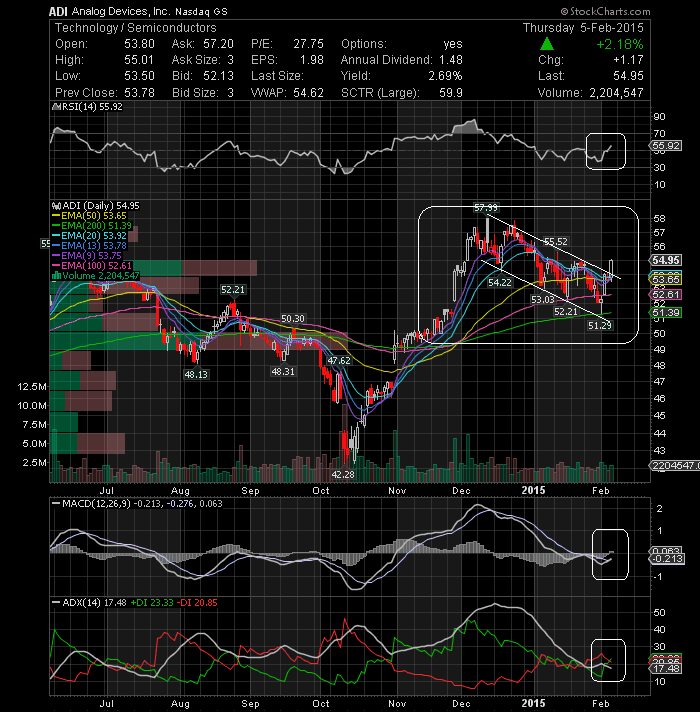Click the 'EMA(13) 53.78' legend entry
The height and width of the screenshot is (712, 700).
pos(94,246)
